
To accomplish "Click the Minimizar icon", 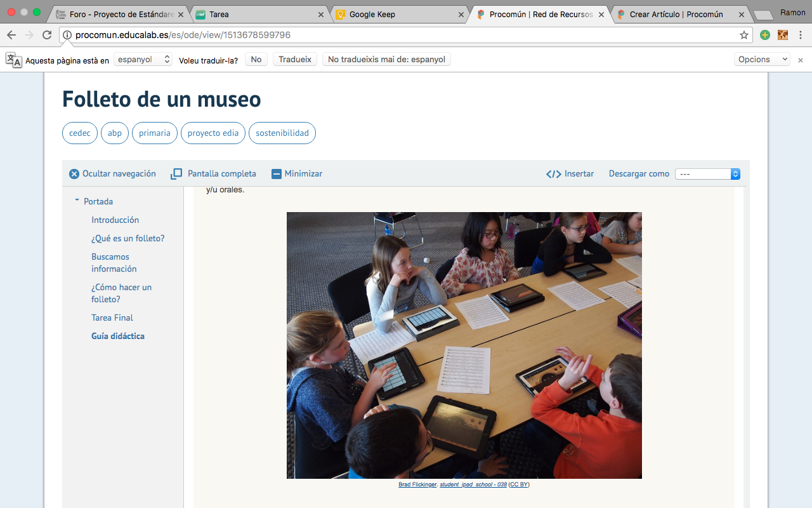I will point(276,173).
